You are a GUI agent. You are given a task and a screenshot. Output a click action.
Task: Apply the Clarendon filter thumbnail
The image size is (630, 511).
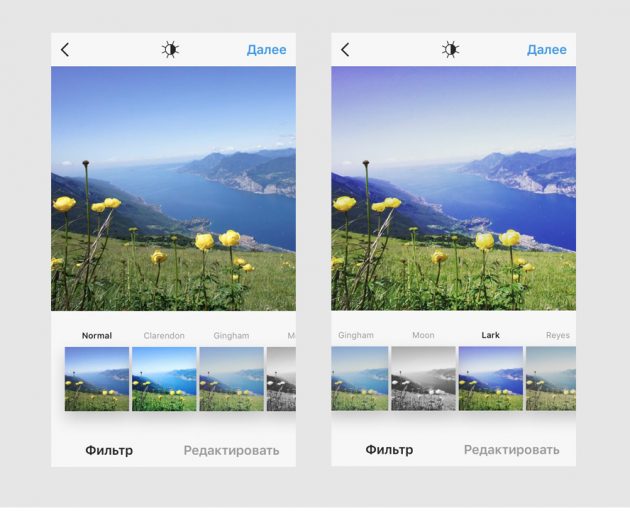click(x=164, y=379)
